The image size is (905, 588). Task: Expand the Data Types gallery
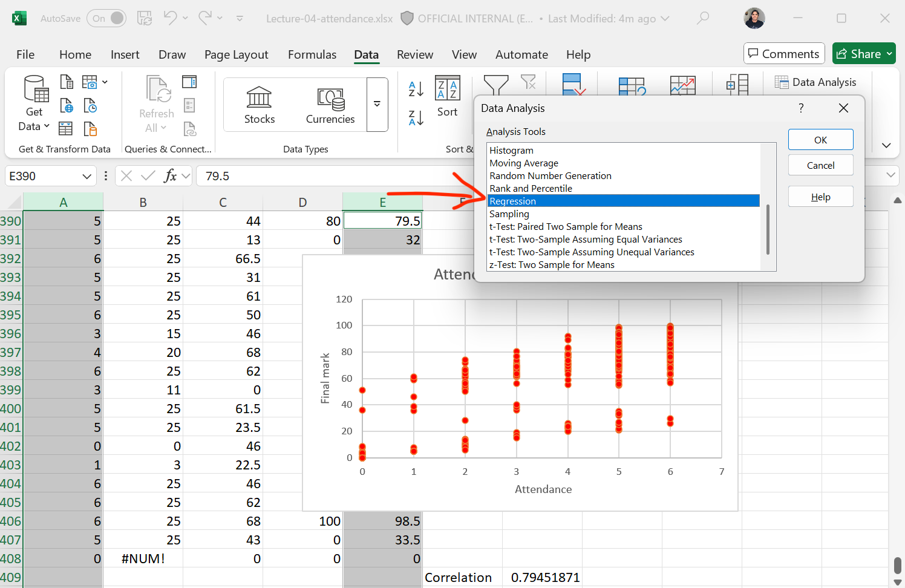[x=377, y=105]
